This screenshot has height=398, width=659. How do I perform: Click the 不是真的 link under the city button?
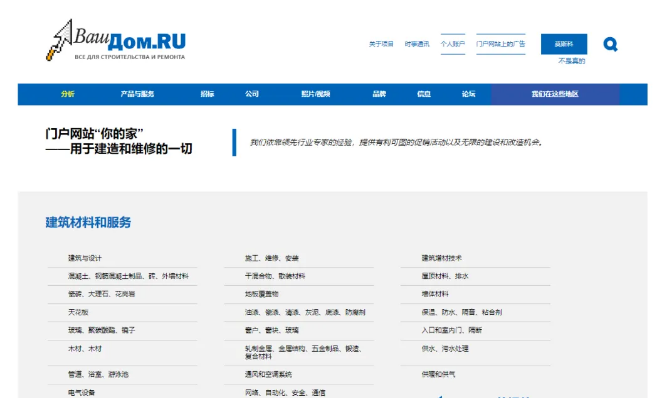(572, 61)
